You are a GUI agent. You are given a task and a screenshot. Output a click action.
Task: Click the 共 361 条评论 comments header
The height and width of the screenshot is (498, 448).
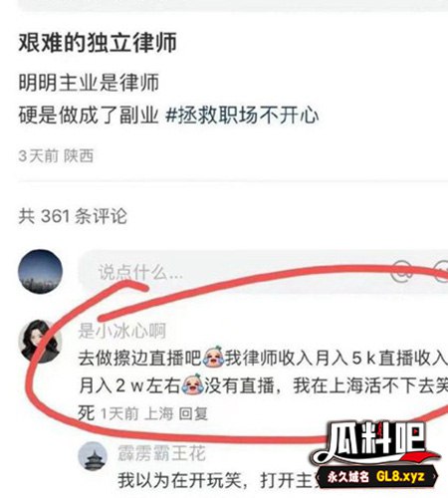pos(73,216)
